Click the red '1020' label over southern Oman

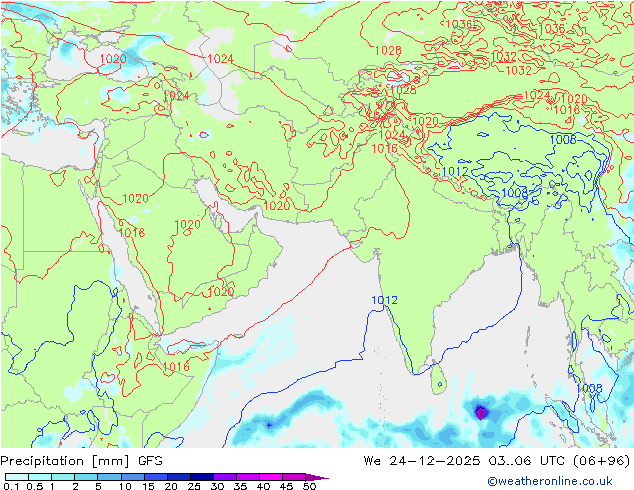221,291
